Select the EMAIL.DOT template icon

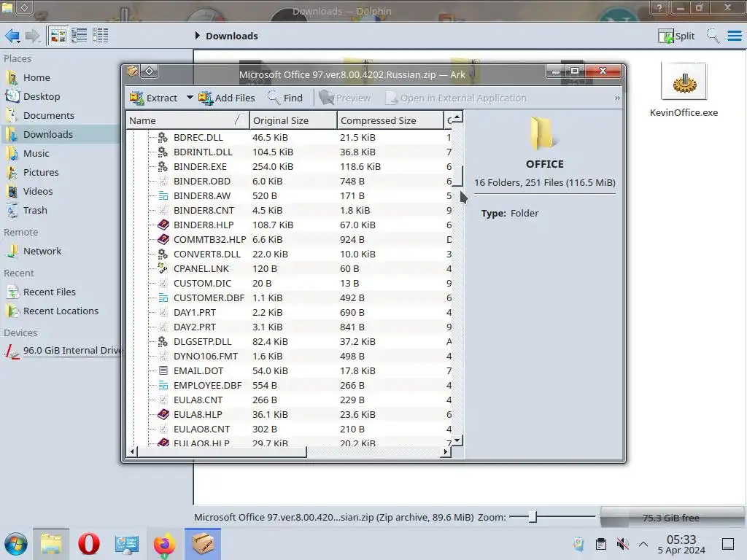coord(163,370)
